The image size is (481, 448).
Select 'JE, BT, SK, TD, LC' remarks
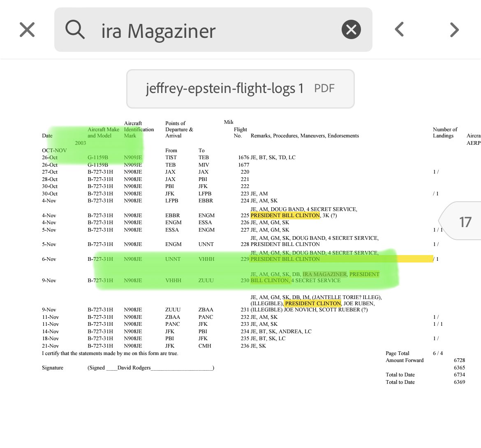pyautogui.click(x=273, y=158)
